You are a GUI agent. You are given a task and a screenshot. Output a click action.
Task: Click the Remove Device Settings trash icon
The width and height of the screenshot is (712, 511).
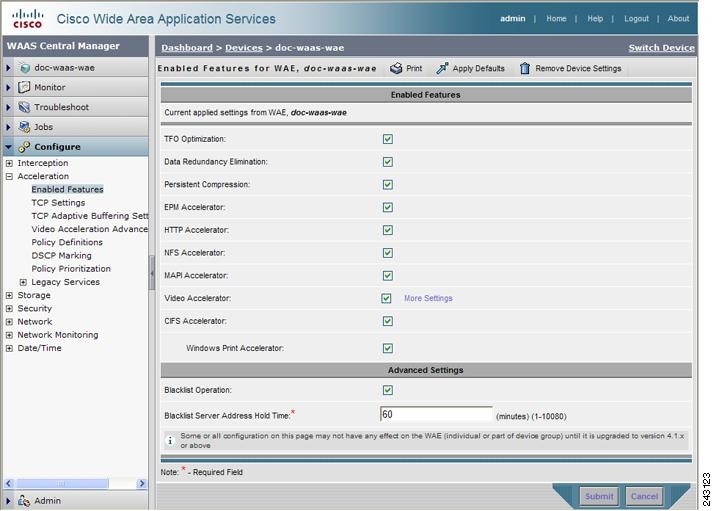tap(525, 69)
